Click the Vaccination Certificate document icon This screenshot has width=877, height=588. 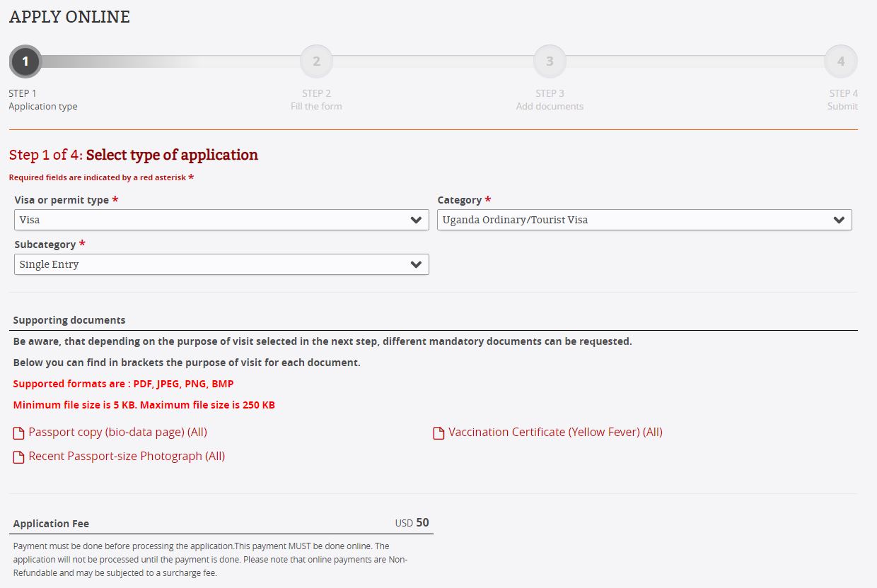click(438, 433)
